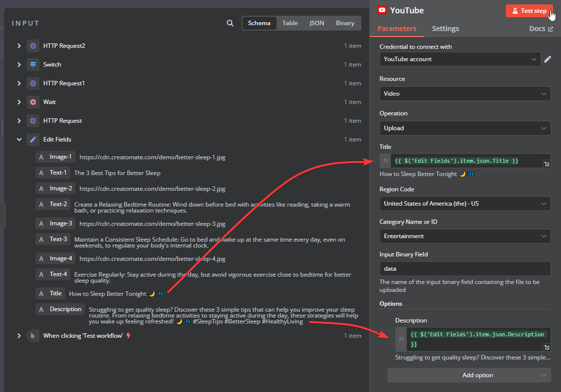Open the YouTube account credential dropdown
Image resolution: width=561 pixels, height=392 pixels.
(x=460, y=59)
